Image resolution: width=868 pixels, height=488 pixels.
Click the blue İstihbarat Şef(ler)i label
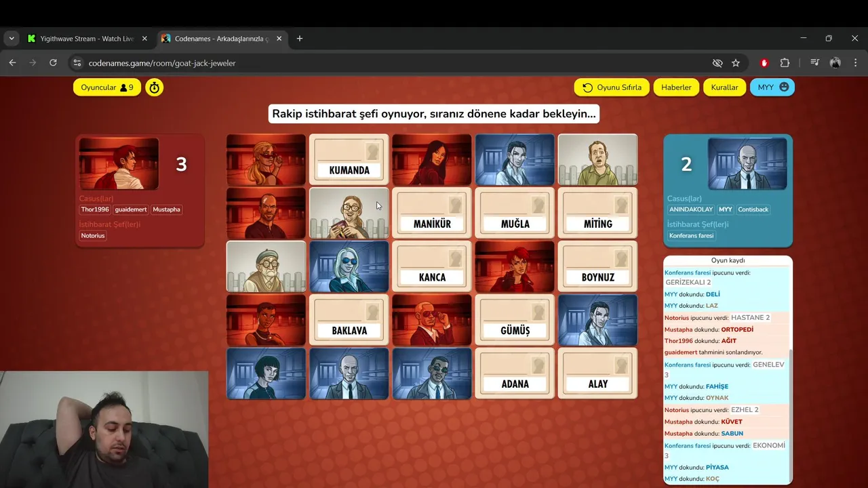(x=698, y=224)
